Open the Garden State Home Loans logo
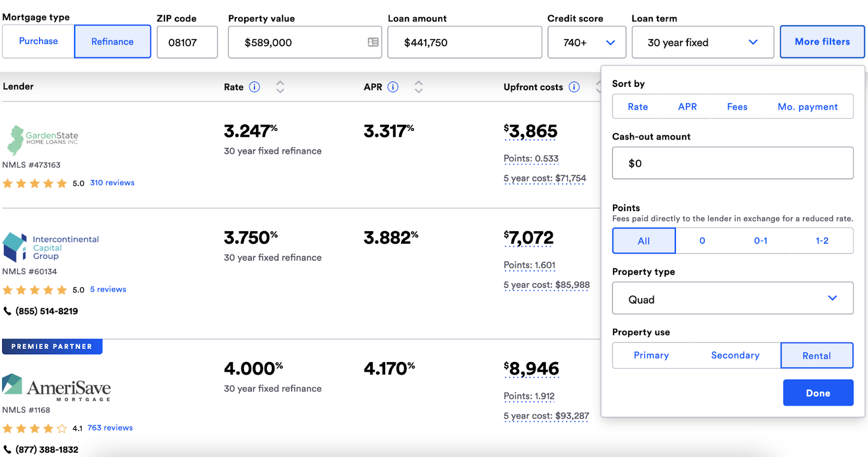868x457 pixels. 42,140
